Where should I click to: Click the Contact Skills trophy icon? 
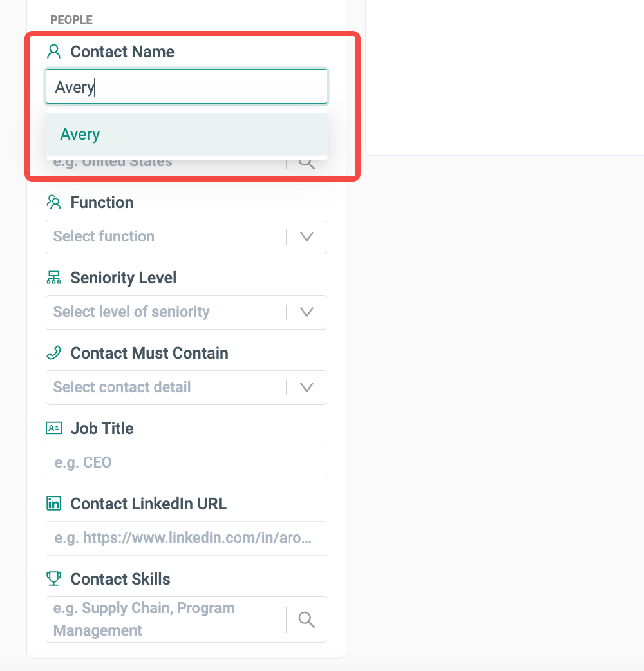pos(54,579)
